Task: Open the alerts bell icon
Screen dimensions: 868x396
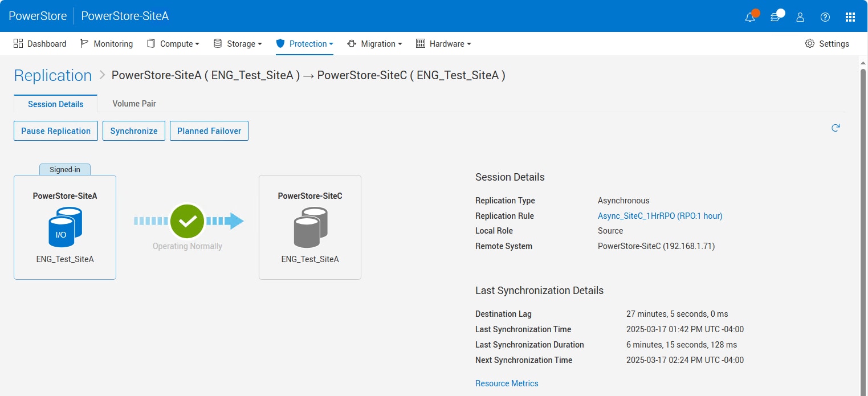Action: point(750,17)
